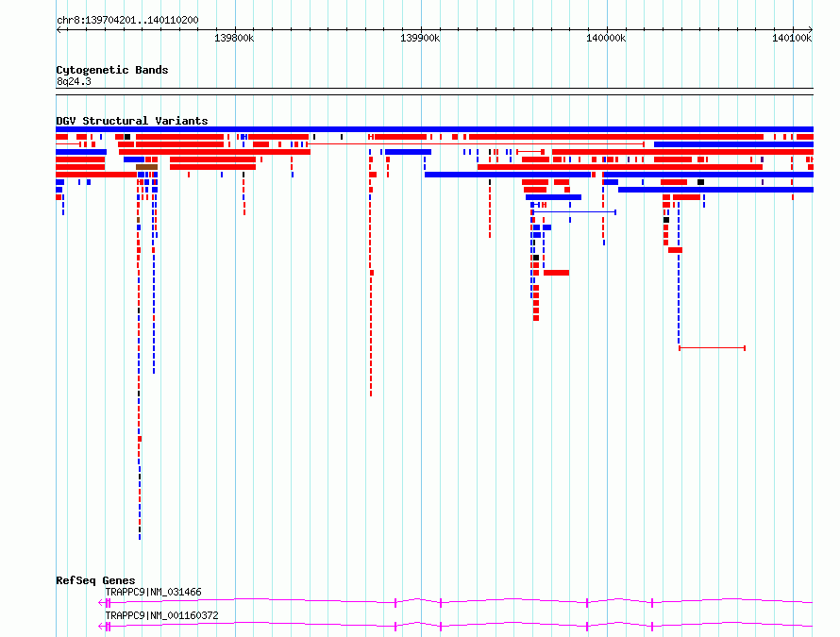The width and height of the screenshot is (840, 637).
Task: Select the 139900k ruler label
Action: [x=420, y=38]
